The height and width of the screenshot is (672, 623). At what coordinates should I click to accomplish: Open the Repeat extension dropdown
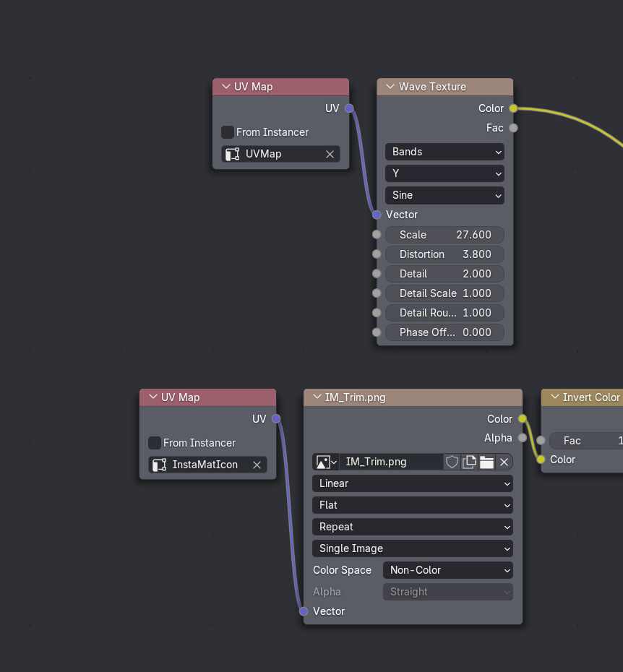(412, 527)
